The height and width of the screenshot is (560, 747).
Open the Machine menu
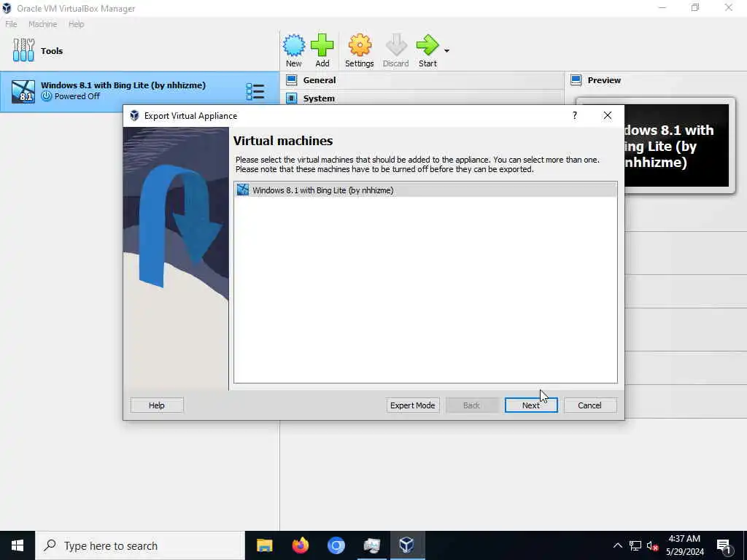(42, 24)
